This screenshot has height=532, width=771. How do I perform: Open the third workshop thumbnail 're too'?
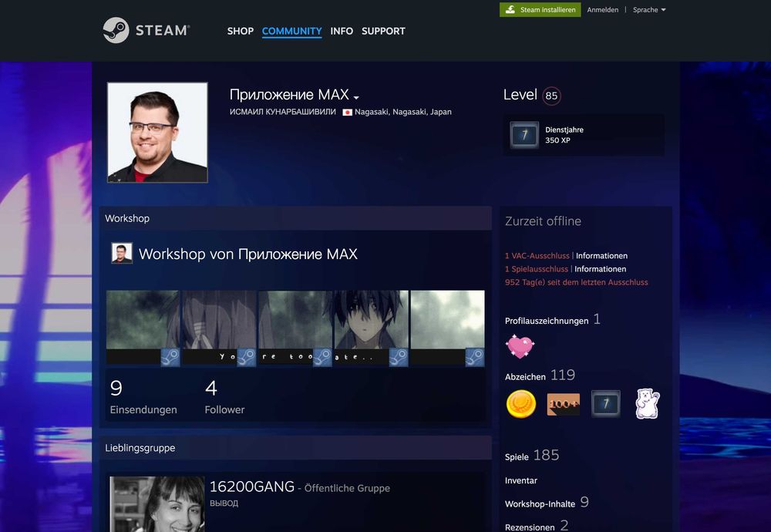[295, 328]
